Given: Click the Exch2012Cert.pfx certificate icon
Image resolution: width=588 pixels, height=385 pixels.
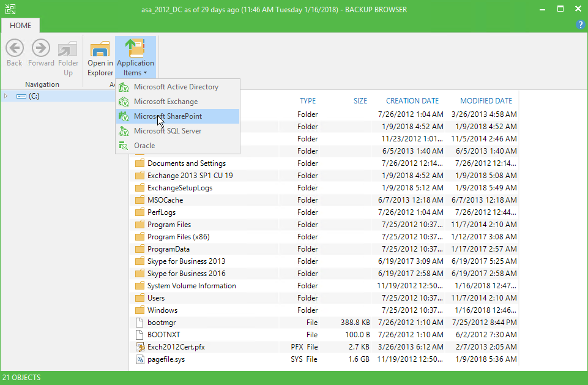Looking at the screenshot, I should click(140, 347).
